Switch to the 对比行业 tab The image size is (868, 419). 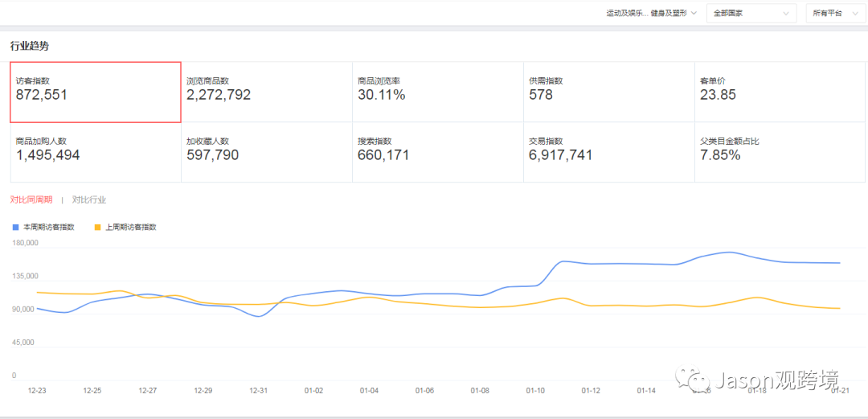pyautogui.click(x=89, y=199)
